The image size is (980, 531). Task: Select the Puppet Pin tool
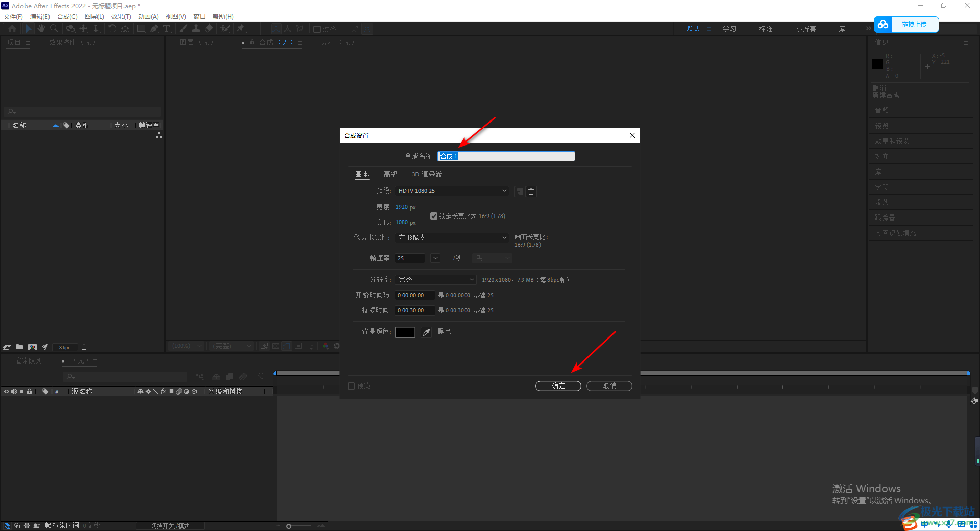point(241,29)
